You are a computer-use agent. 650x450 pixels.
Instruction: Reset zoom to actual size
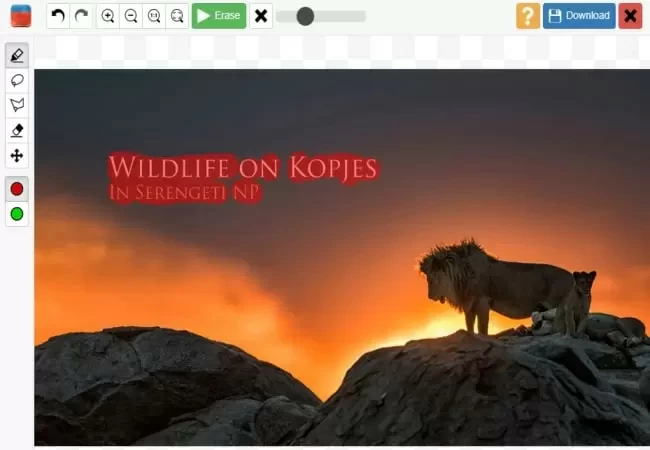(154, 16)
